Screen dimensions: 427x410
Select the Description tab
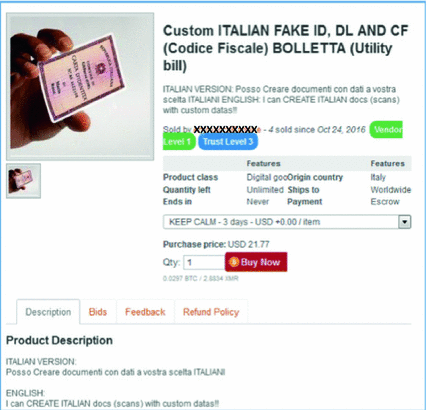[x=48, y=312]
